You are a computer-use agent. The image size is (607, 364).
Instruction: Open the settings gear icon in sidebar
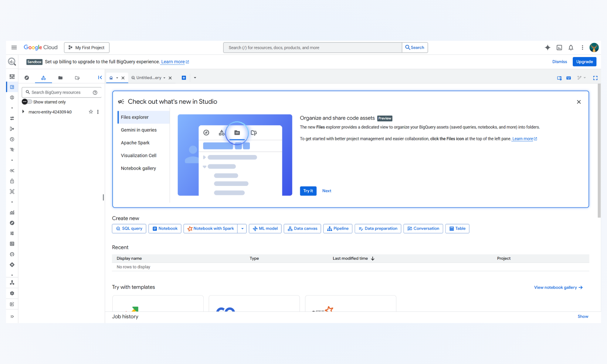click(12, 293)
